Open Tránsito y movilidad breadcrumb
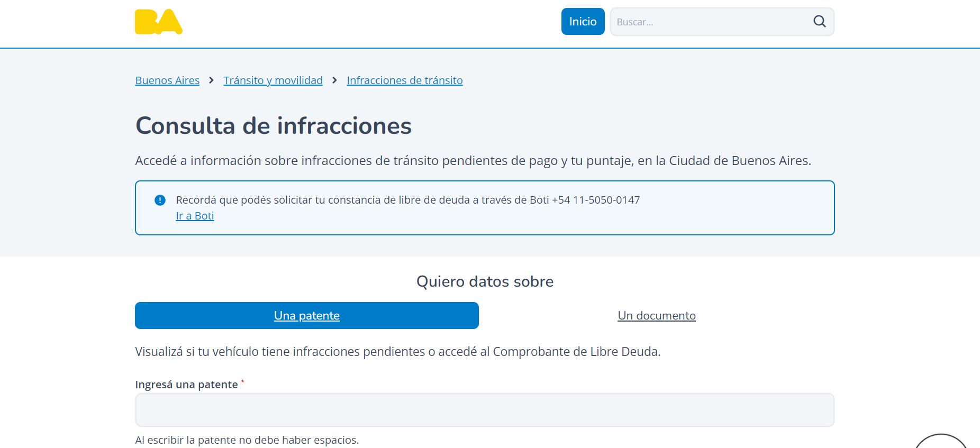Viewport: 980px width, 448px height. click(x=273, y=80)
